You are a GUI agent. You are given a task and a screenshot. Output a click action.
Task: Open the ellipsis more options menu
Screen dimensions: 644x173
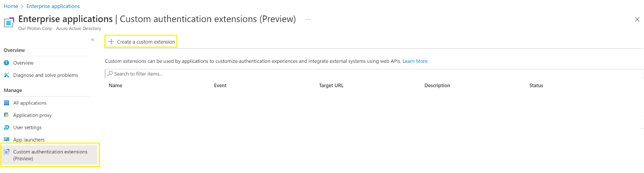click(308, 19)
